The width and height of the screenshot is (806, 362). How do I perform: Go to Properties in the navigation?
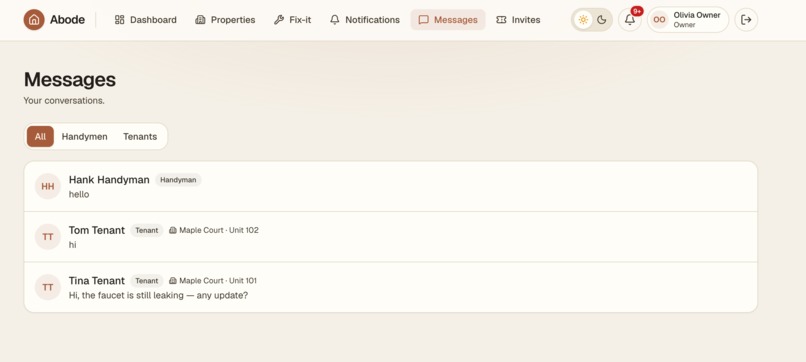point(225,20)
